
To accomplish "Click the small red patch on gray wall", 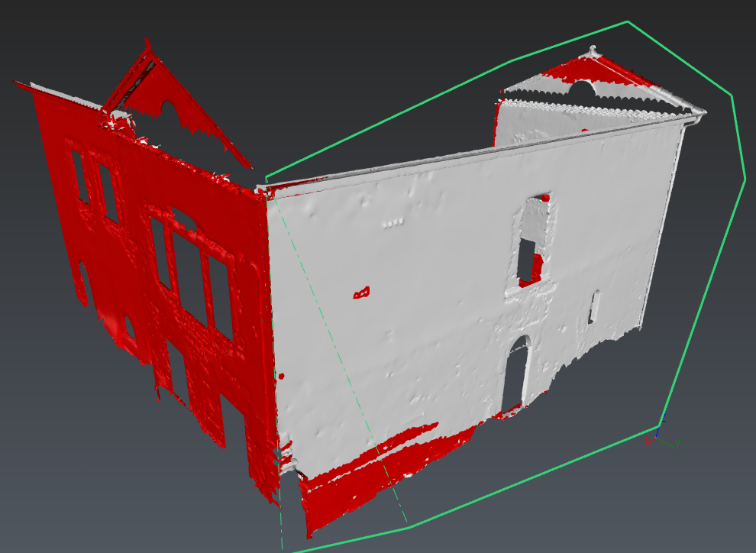I will (362, 293).
